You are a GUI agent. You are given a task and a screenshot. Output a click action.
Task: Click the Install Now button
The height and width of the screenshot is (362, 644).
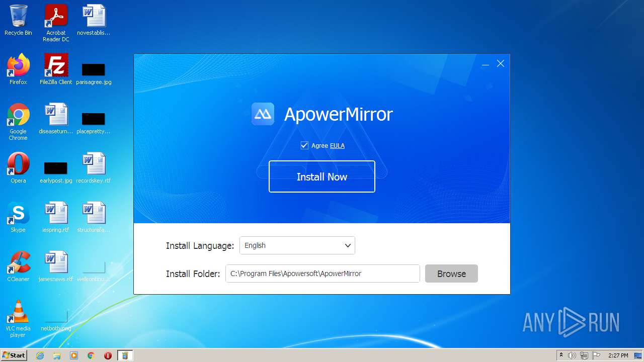coord(322,176)
